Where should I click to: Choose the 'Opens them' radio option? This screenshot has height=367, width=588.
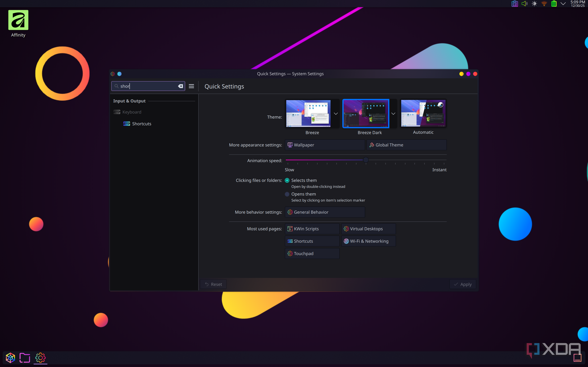[287, 194]
